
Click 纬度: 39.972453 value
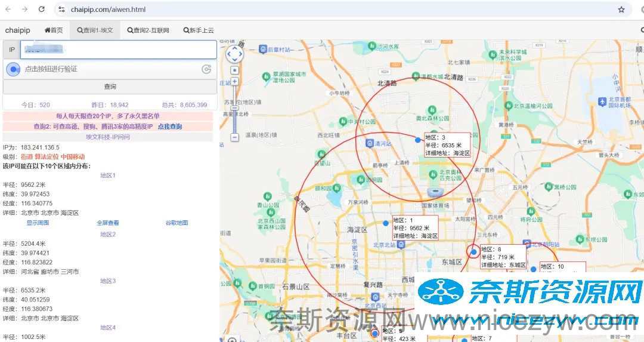click(x=26, y=194)
